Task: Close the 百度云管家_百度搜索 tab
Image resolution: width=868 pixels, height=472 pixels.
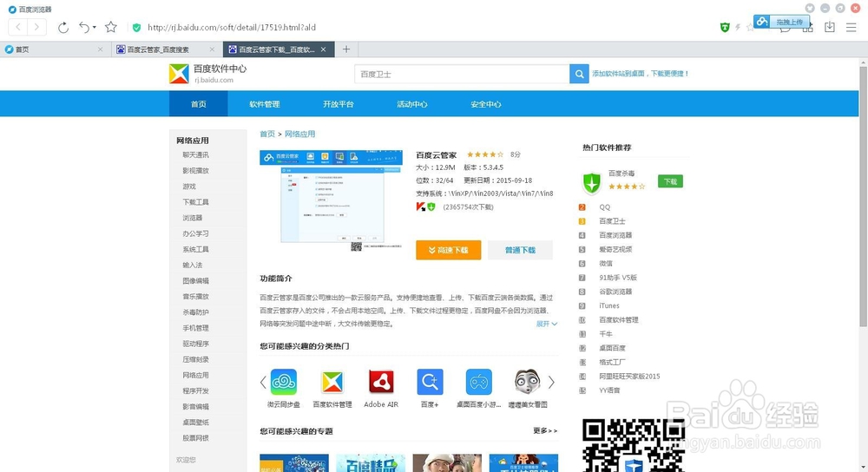Action: pos(213,49)
